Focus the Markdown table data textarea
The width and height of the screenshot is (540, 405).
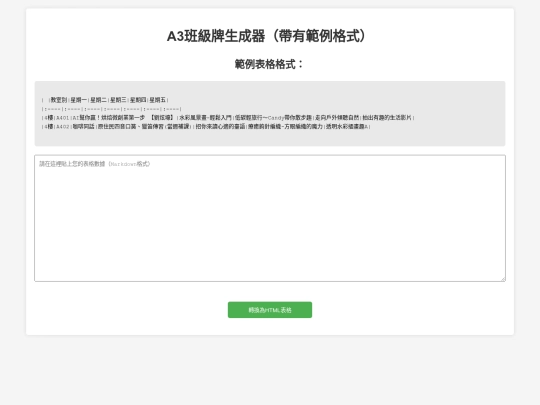(x=270, y=218)
